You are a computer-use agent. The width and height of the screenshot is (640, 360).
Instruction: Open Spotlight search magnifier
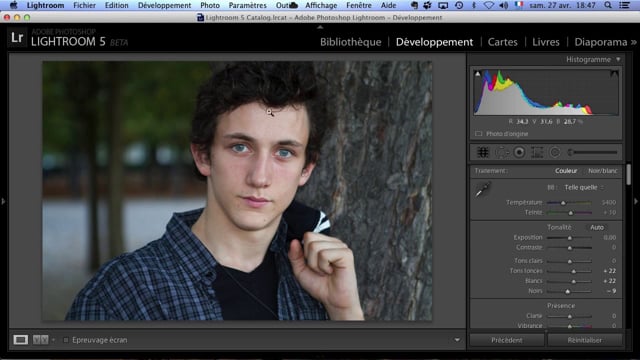(x=608, y=5)
